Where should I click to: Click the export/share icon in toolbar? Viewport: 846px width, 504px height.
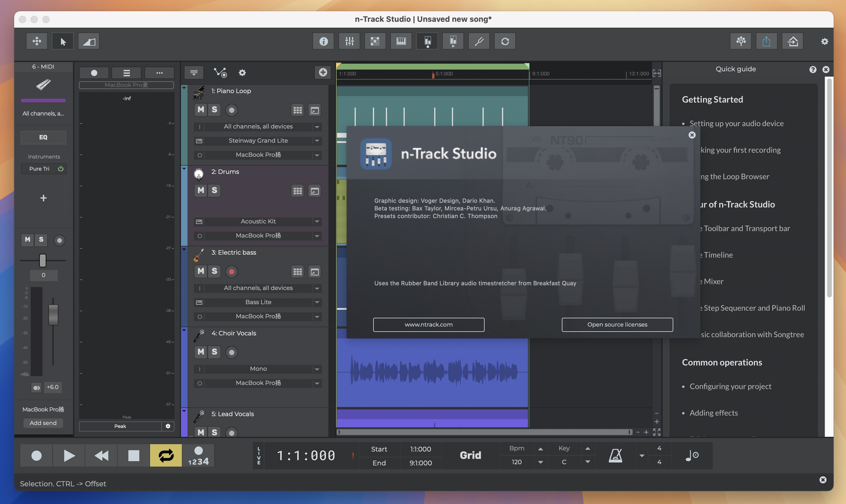point(767,41)
